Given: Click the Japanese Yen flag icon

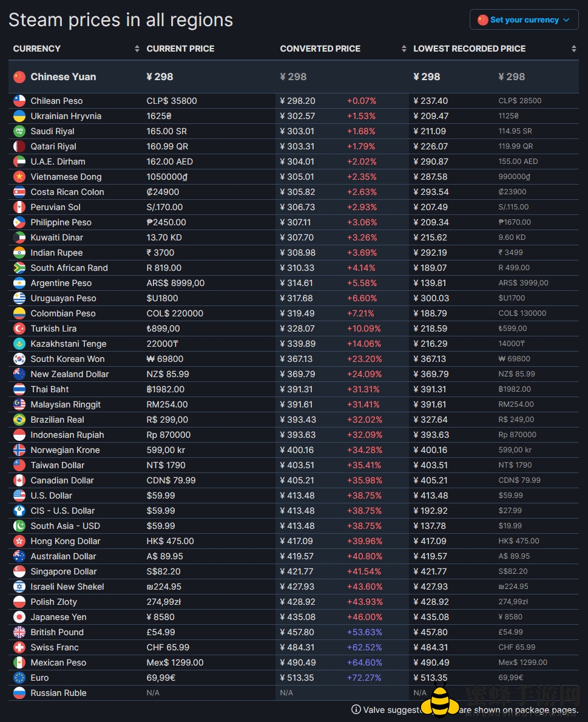Looking at the screenshot, I should tap(19, 617).
